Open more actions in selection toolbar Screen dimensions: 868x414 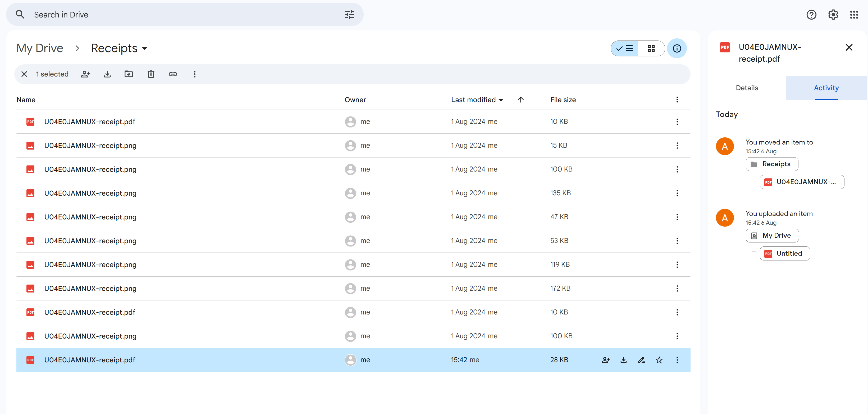194,74
